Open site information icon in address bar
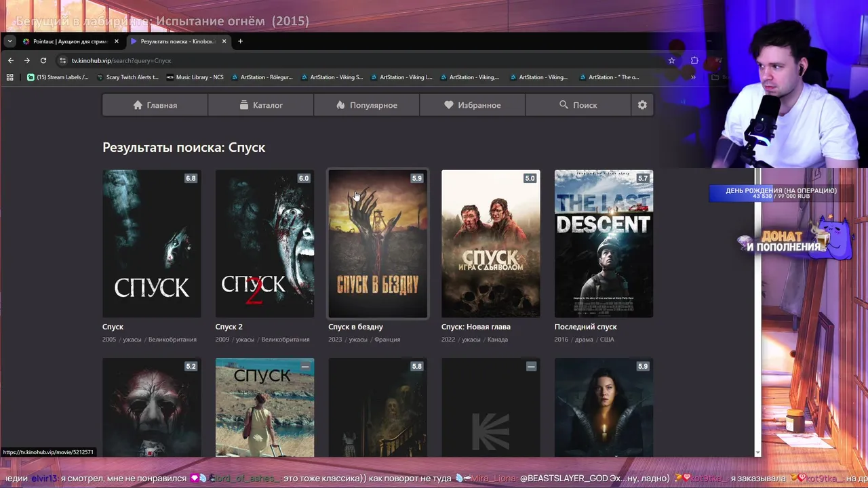 pos(63,60)
